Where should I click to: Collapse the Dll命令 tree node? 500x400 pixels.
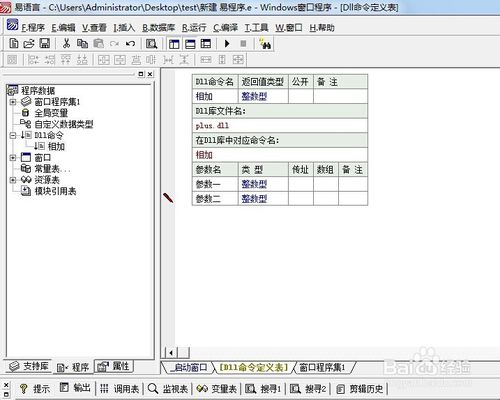point(13,135)
